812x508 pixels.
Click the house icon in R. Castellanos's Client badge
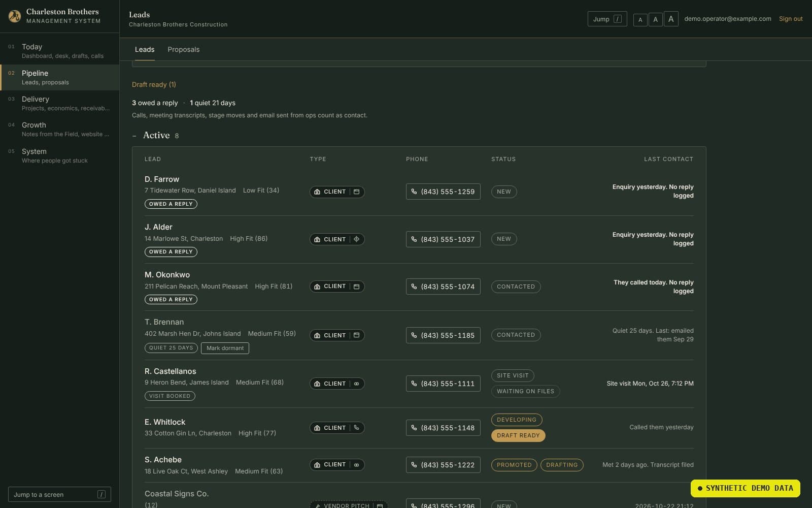coord(317,384)
